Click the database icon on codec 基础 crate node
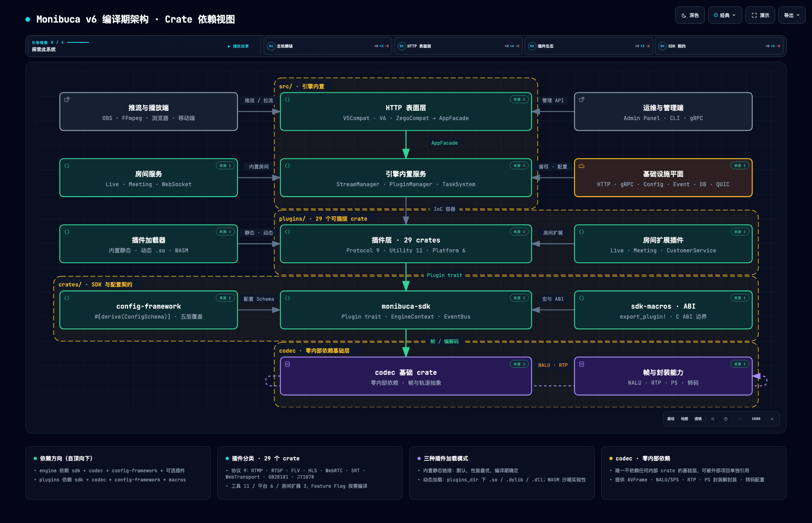 pyautogui.click(x=287, y=364)
